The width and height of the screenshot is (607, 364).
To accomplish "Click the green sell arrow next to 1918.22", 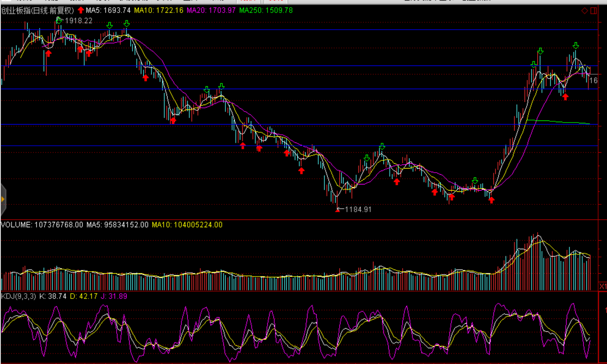I will click(59, 20).
